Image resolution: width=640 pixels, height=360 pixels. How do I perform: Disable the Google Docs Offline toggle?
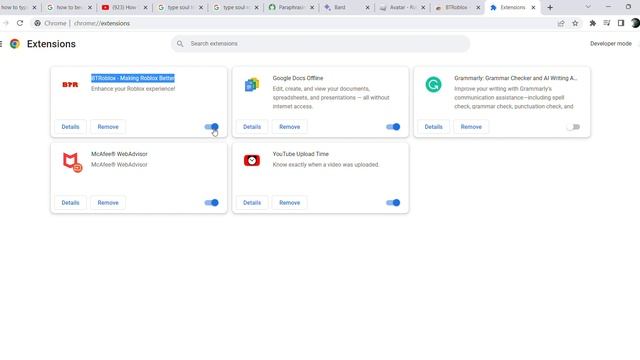tap(393, 127)
